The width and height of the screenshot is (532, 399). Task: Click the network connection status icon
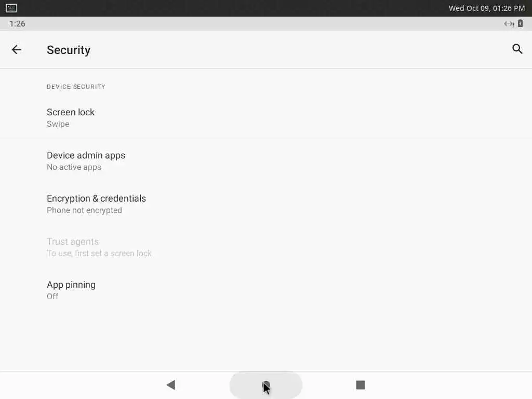tap(509, 24)
